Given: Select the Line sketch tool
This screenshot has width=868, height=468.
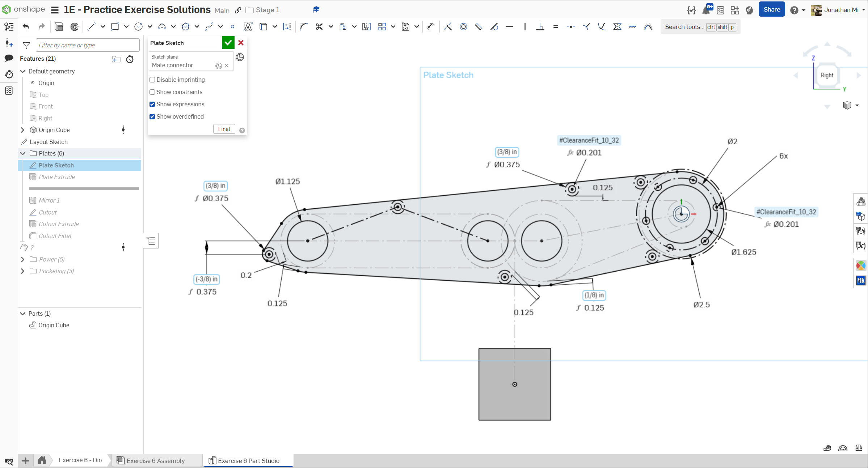Looking at the screenshot, I should 91,27.
